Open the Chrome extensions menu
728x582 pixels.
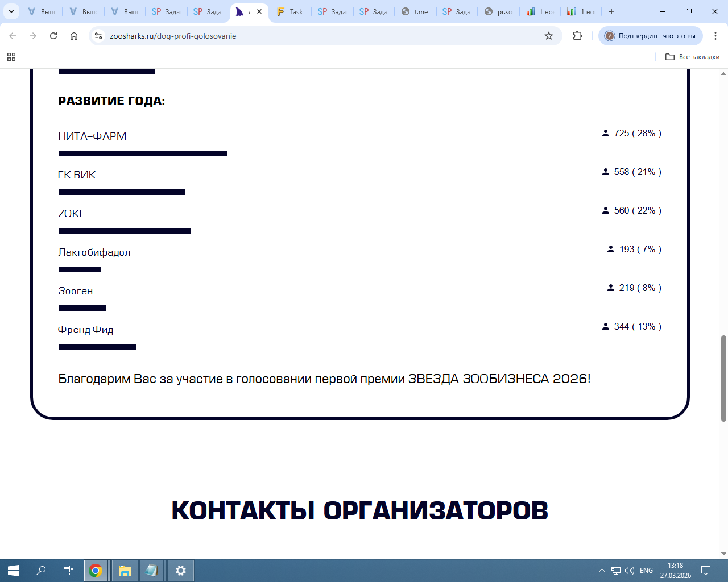(578, 36)
